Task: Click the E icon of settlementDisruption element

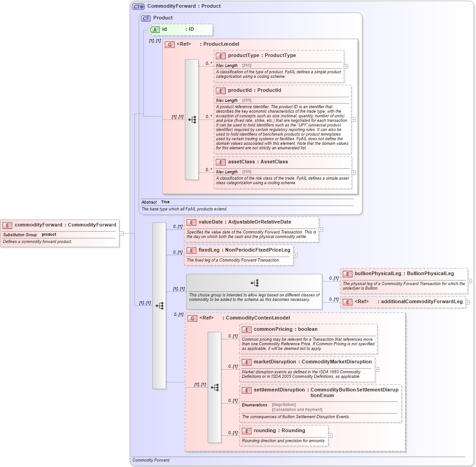Action: click(247, 391)
